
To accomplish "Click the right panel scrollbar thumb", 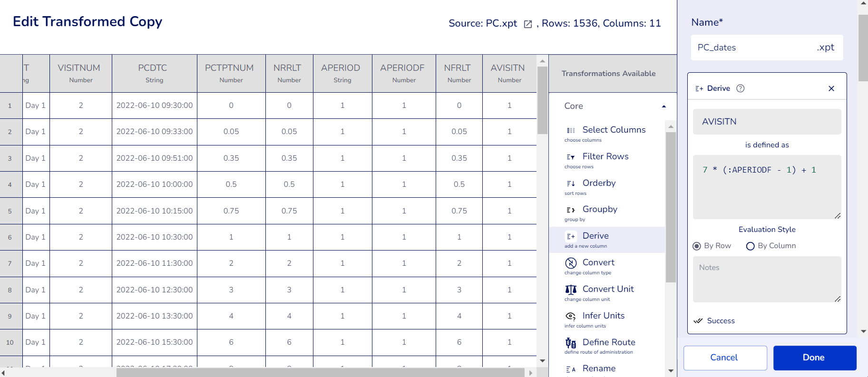I will click(x=863, y=48).
